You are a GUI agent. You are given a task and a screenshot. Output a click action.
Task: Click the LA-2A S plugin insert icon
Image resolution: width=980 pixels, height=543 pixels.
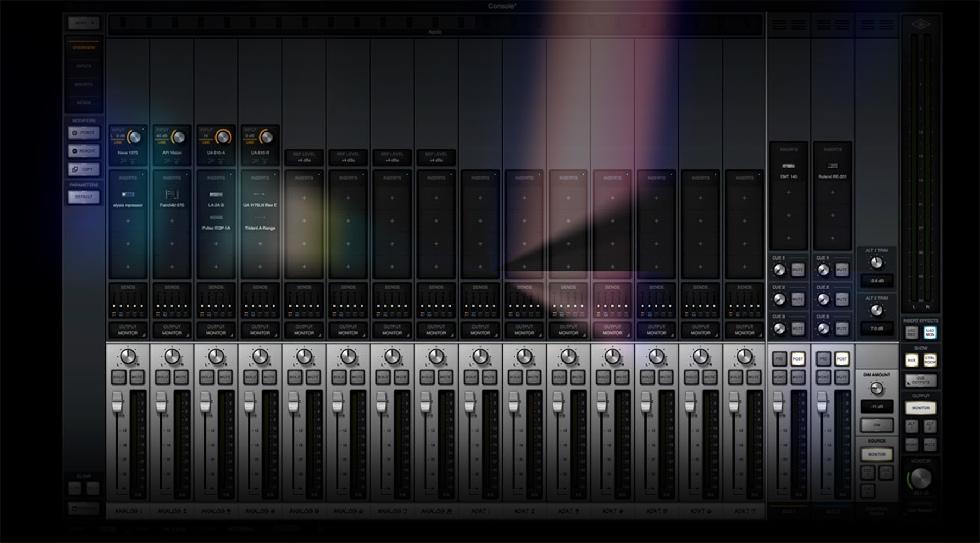pos(216,194)
